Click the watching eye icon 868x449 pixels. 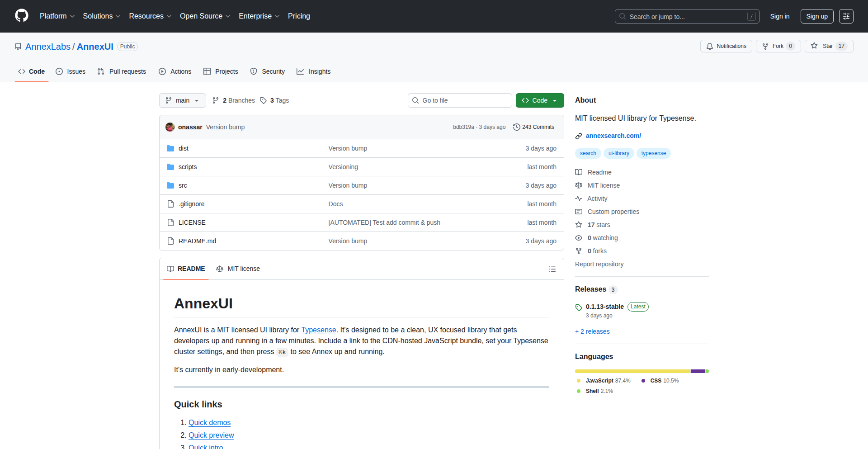[x=579, y=238]
